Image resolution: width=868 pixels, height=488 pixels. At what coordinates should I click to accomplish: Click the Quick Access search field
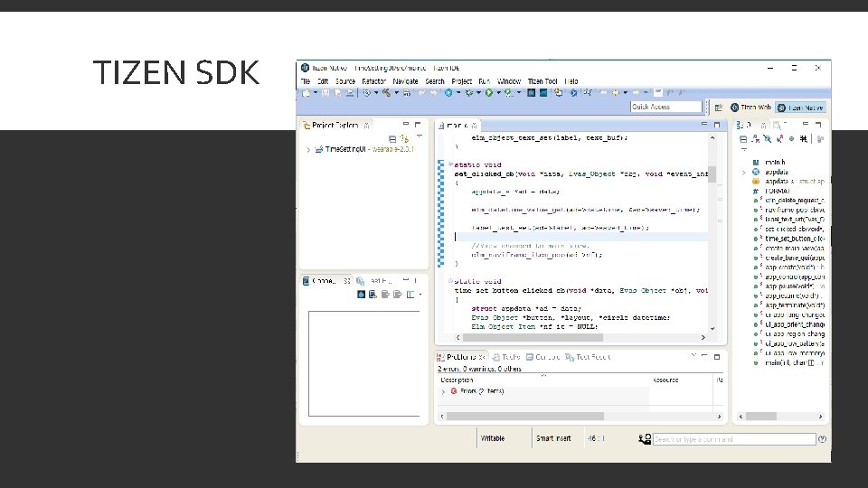[666, 107]
